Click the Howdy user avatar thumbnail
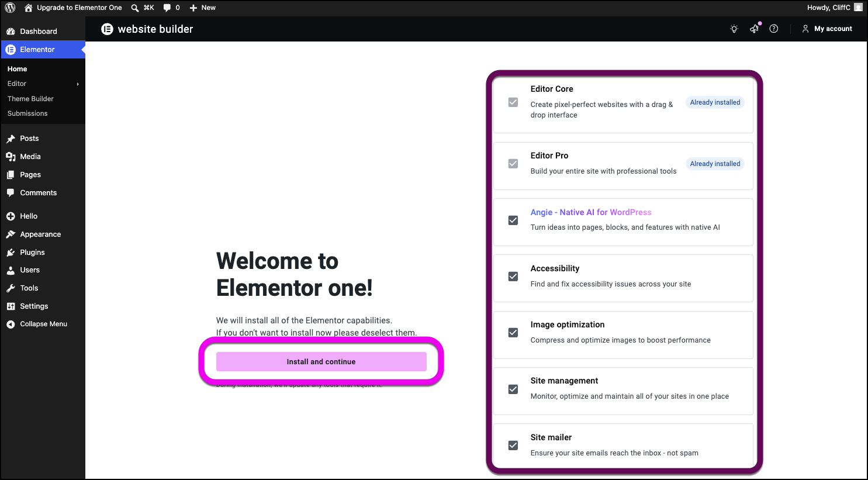Viewport: 868px width, 480px height. (858, 8)
